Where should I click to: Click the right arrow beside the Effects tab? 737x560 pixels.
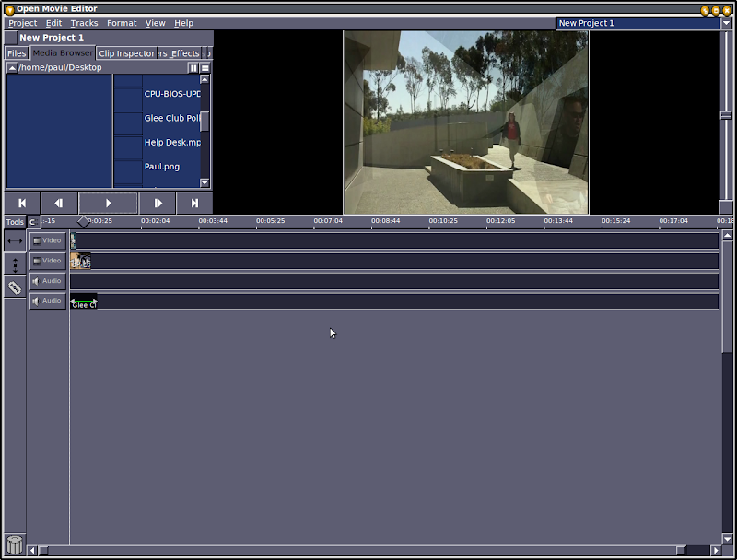[x=208, y=52]
